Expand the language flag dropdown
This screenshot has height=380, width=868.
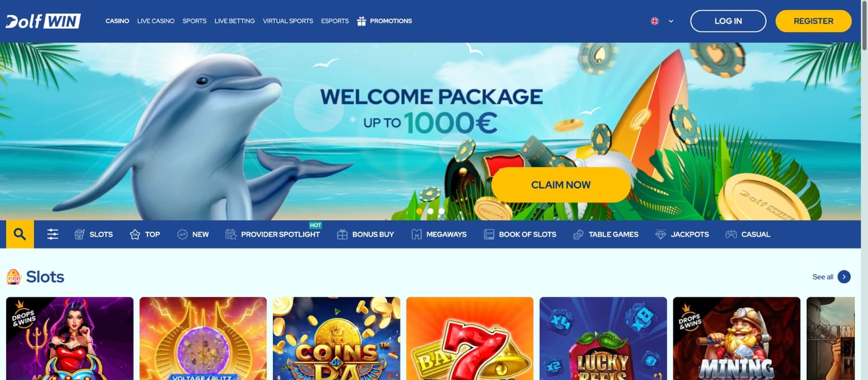coord(662,21)
